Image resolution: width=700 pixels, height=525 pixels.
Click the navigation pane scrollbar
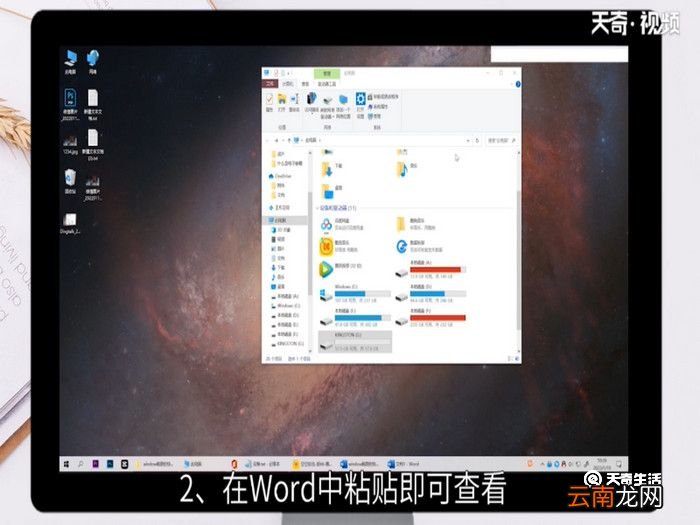(x=309, y=241)
